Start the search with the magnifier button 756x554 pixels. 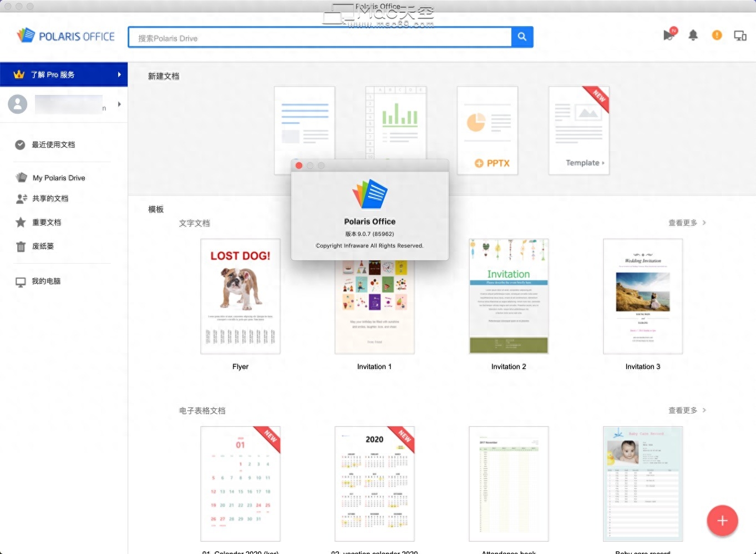(x=521, y=36)
